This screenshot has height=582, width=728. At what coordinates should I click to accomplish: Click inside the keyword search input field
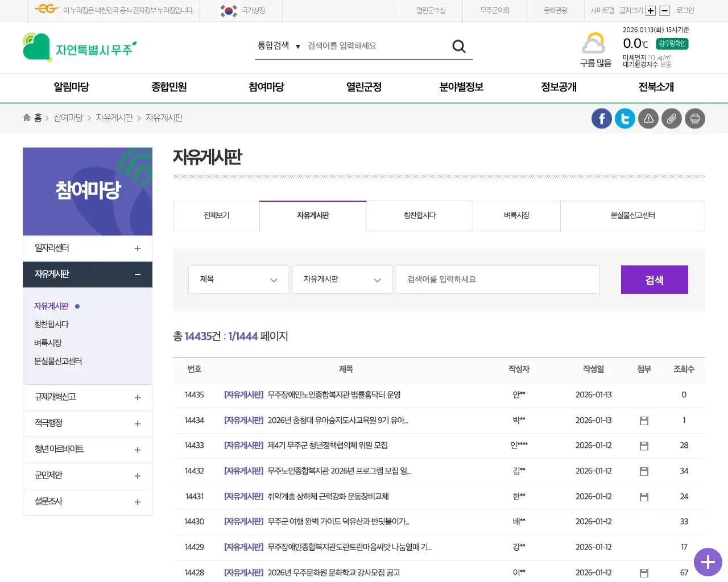[498, 279]
